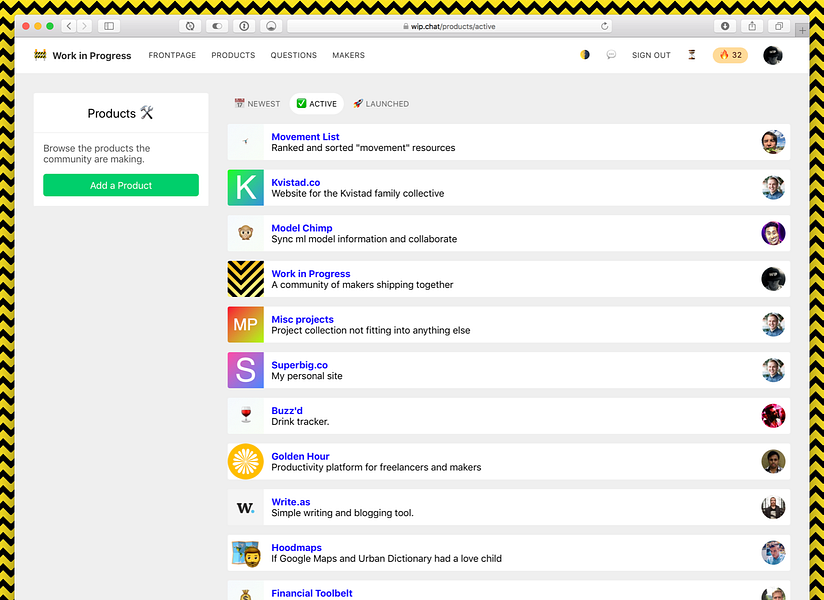Click the 1Password-style extension icon

(244, 26)
